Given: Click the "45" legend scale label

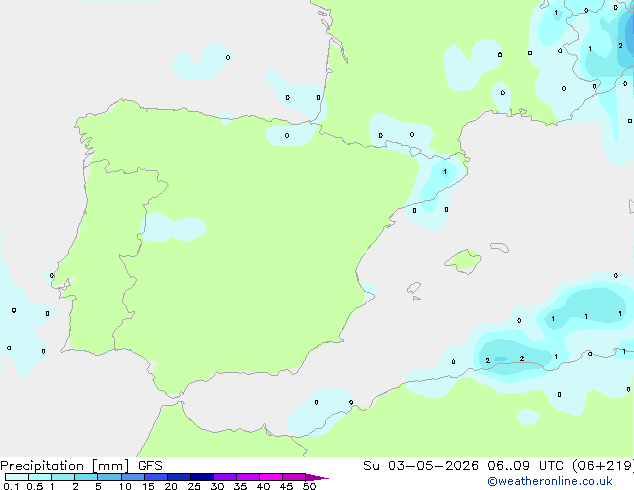Looking at the screenshot, I should [286, 486].
